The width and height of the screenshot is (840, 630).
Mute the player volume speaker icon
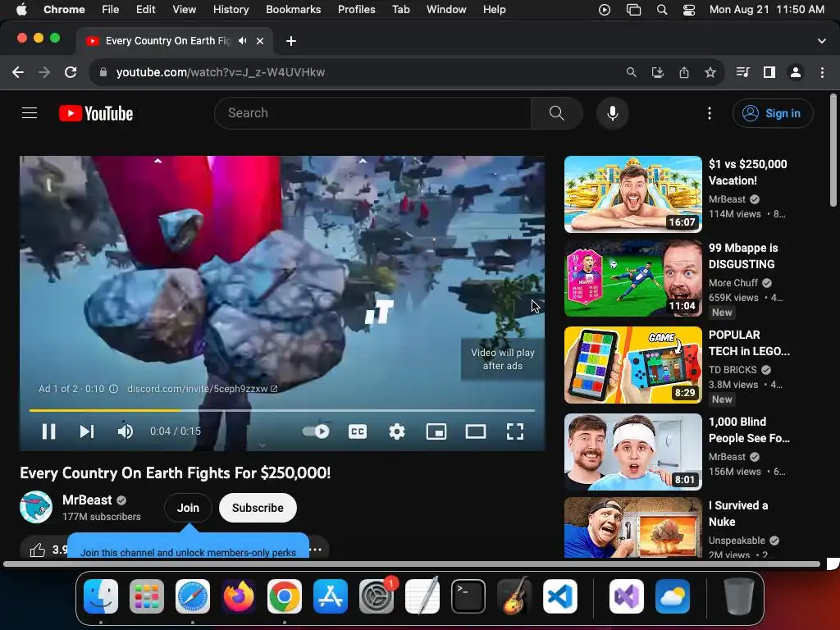126,431
